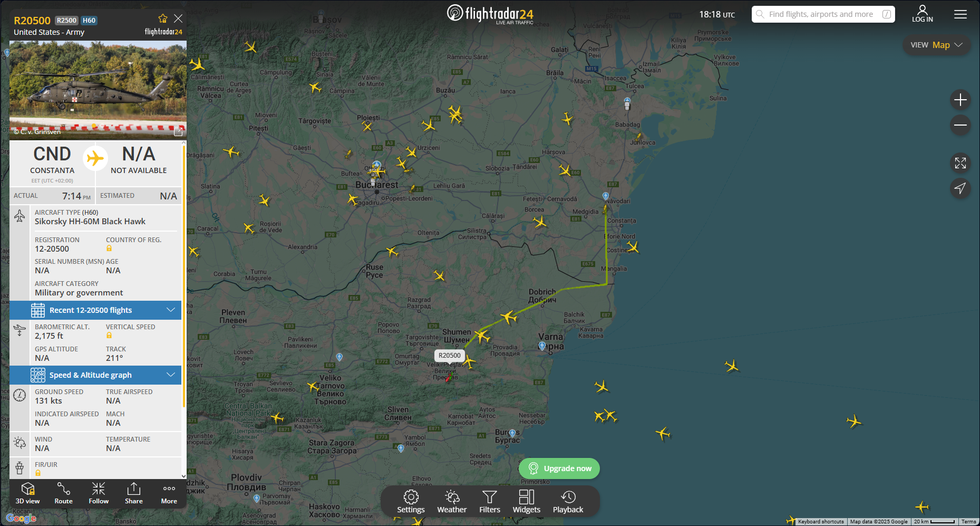The height and width of the screenshot is (526, 980).
Task: Follow the selected aircraft
Action: 99,494
